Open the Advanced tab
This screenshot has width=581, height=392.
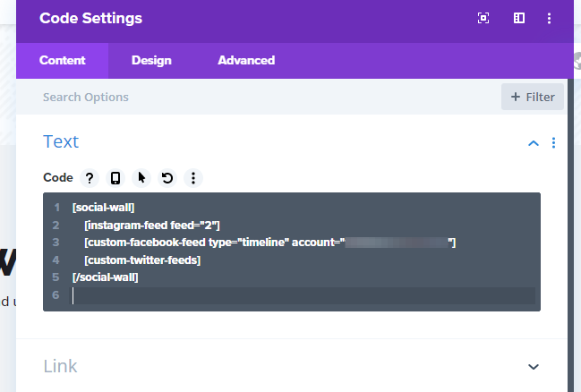246,60
